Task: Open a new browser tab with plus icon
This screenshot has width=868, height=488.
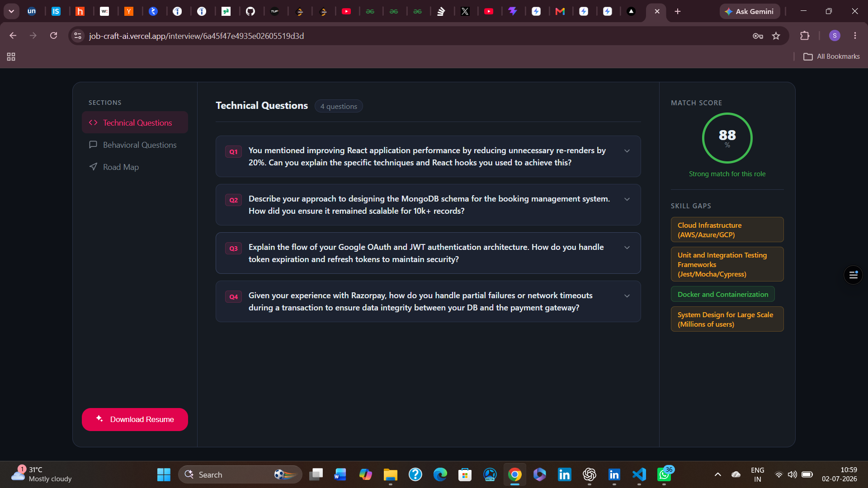Action: click(x=677, y=11)
